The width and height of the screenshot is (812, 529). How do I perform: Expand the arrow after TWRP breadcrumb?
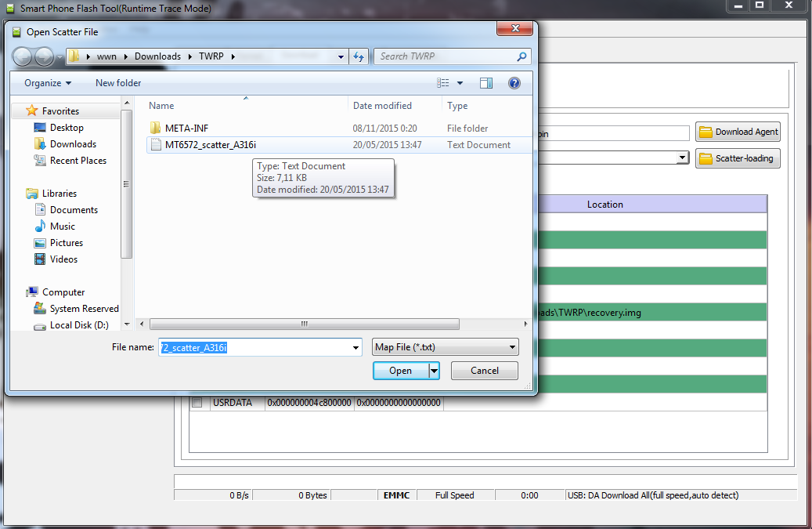coord(233,56)
